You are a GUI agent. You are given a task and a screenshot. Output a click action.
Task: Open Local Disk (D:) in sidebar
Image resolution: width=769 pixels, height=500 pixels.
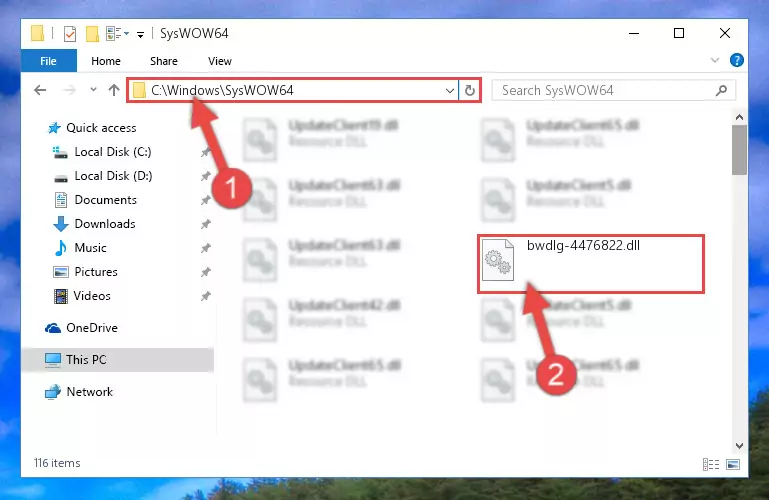103,176
